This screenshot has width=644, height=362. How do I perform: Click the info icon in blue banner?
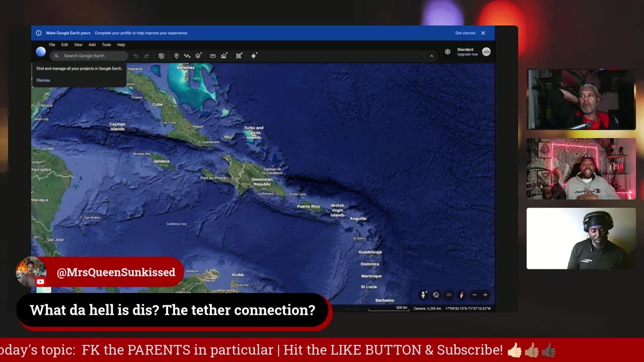click(39, 33)
